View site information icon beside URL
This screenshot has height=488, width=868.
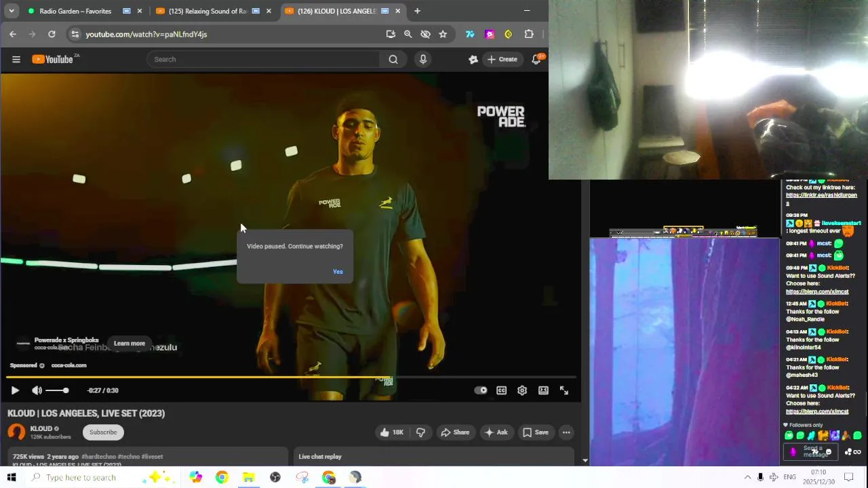point(75,34)
